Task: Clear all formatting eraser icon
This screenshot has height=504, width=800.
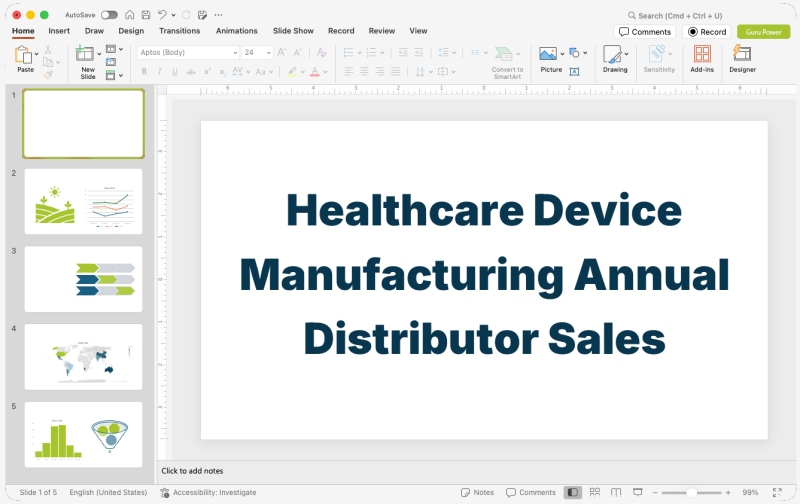Action: (321, 52)
